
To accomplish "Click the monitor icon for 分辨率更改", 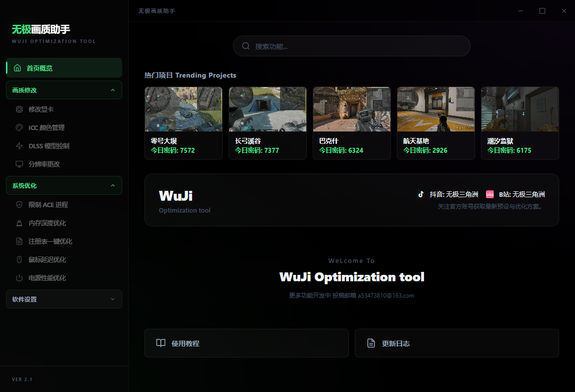I will coord(19,164).
